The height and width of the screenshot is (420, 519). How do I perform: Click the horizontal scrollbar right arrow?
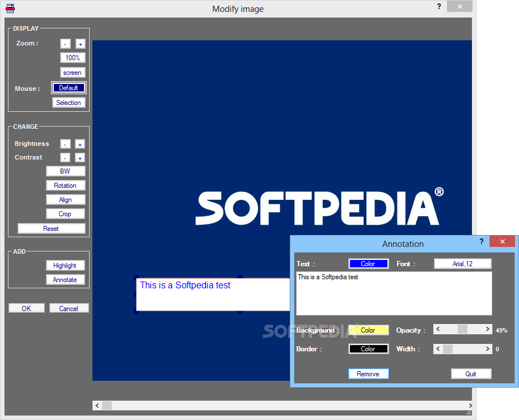(470, 405)
